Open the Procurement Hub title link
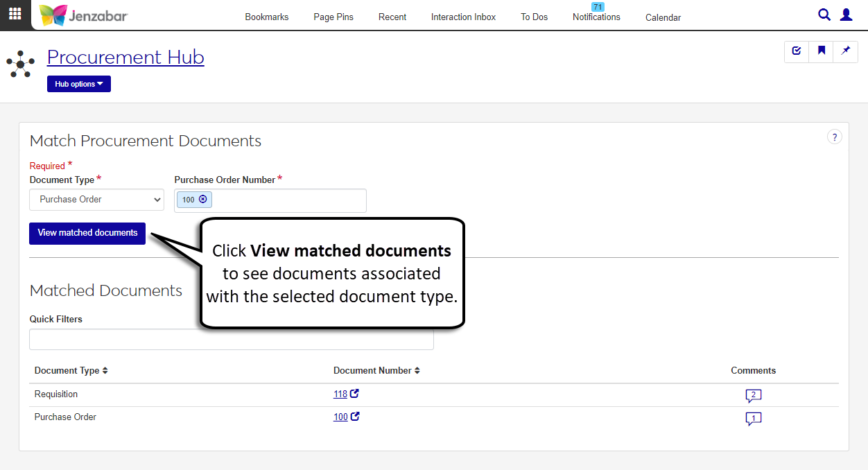 (125, 57)
